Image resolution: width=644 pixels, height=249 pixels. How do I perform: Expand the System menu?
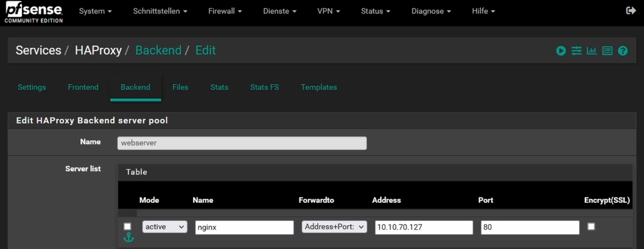(x=95, y=12)
